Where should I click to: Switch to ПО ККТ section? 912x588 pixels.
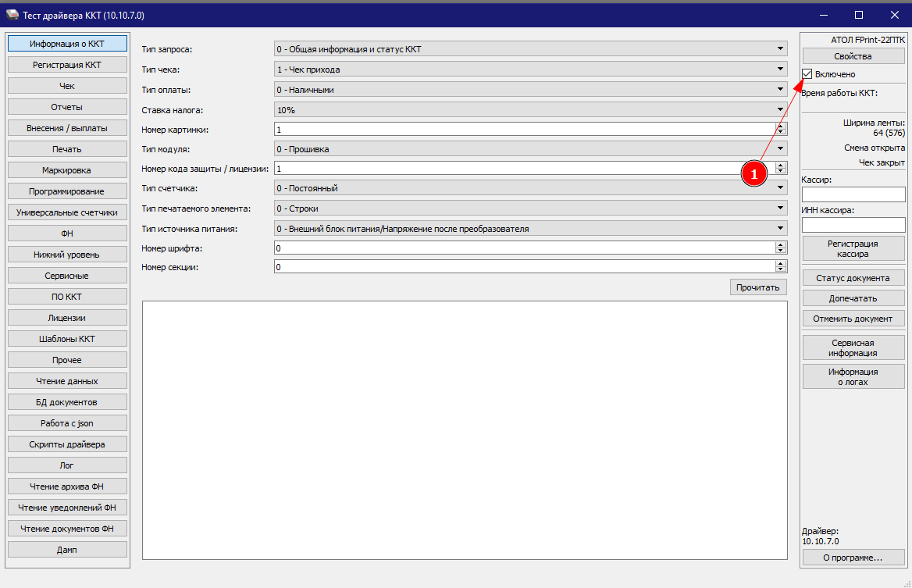tap(67, 297)
